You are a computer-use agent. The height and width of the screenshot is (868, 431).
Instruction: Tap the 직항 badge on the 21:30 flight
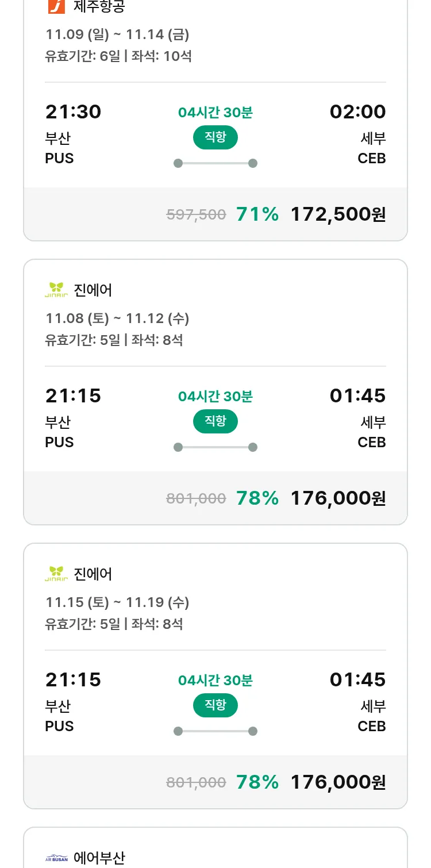[x=215, y=138]
